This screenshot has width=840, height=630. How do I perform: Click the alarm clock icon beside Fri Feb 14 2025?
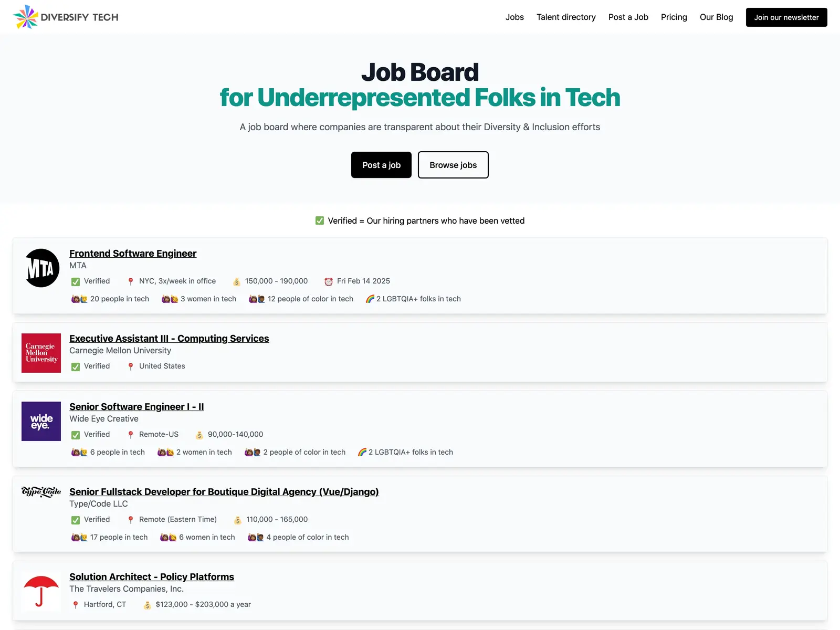[329, 281]
